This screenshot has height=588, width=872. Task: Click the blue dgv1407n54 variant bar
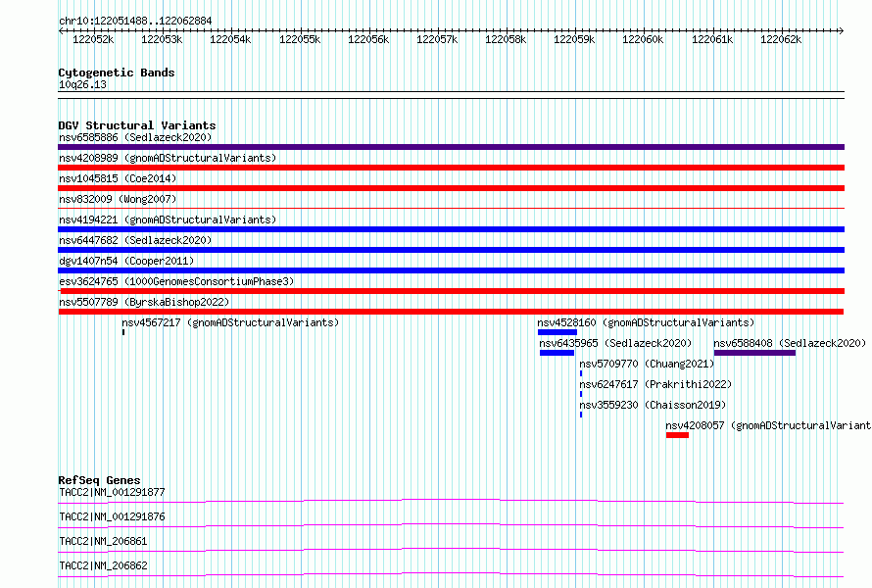[x=451, y=270]
